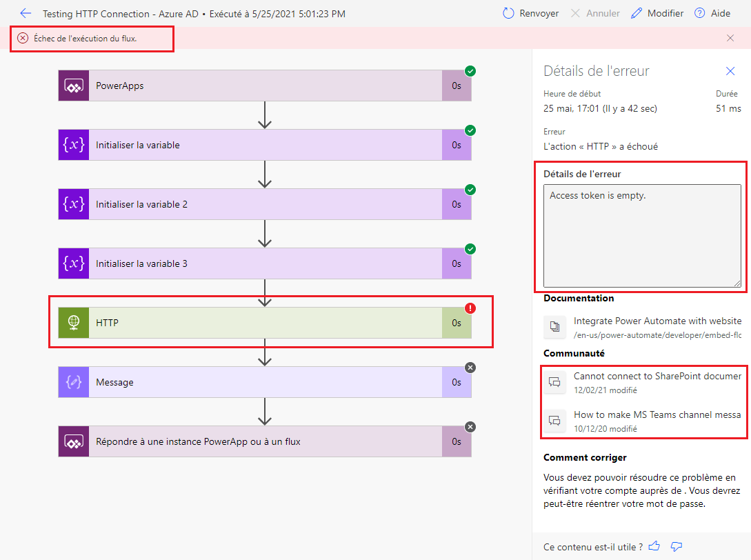
Task: Click the Annuler cancel button
Action: click(595, 13)
